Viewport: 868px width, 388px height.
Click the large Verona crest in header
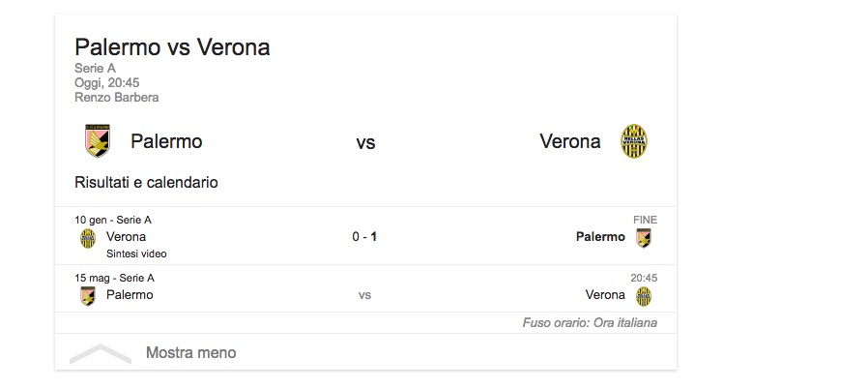coord(634,141)
